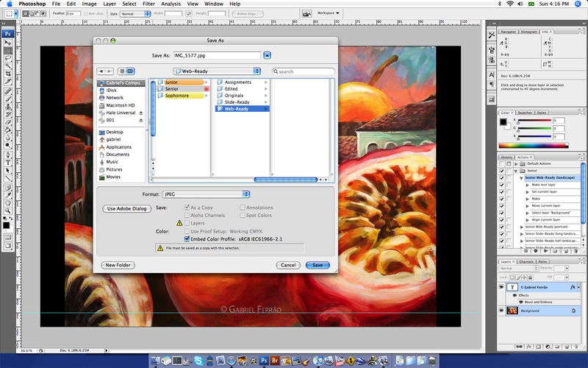The image size is (588, 368).
Task: Click the Use Adobe Dialog button
Action: click(126, 208)
